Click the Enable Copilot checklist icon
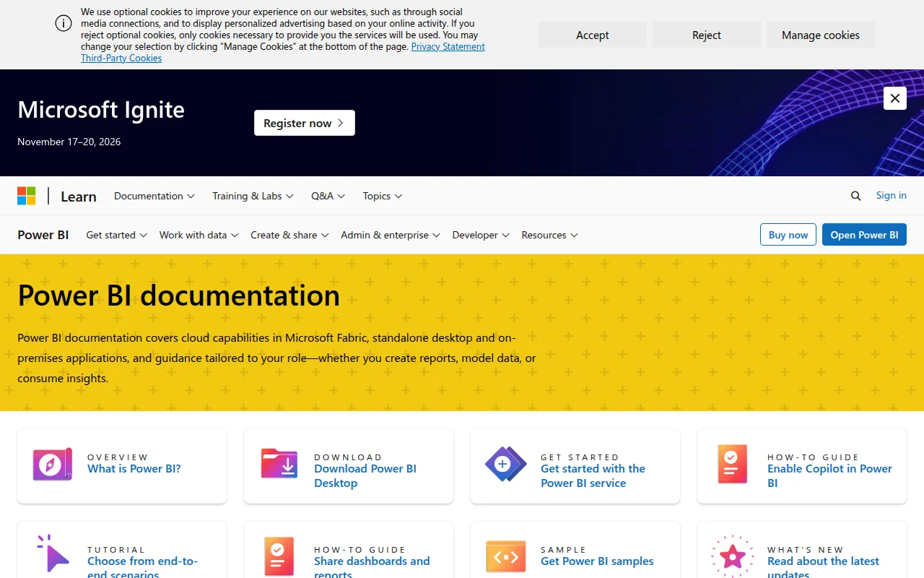This screenshot has height=578, width=924. [733, 465]
